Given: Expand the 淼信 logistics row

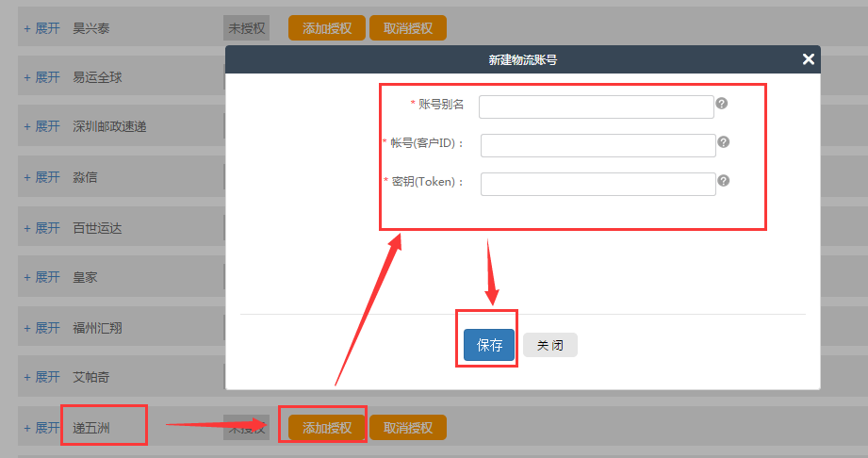Looking at the screenshot, I should (41, 177).
